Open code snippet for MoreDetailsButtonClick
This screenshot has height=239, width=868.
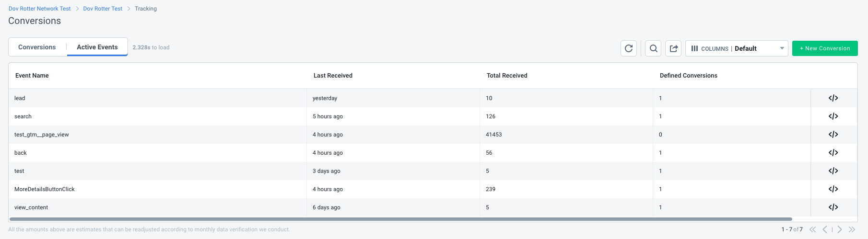(833, 189)
